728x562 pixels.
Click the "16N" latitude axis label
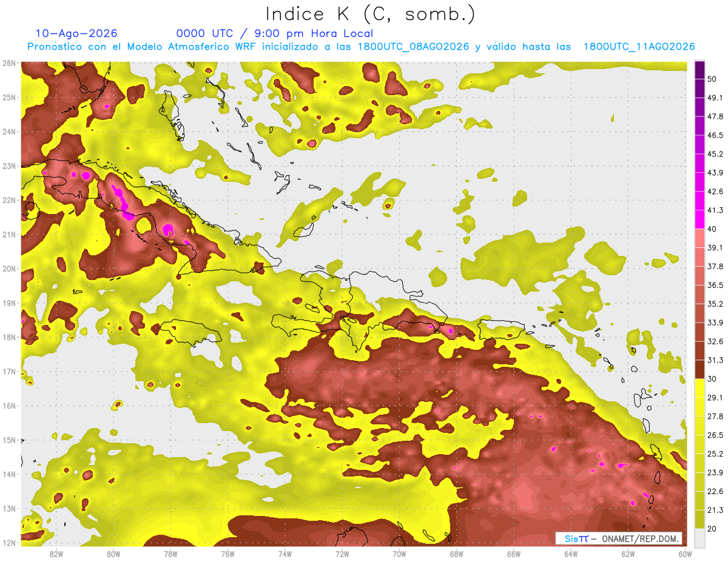tap(9, 406)
